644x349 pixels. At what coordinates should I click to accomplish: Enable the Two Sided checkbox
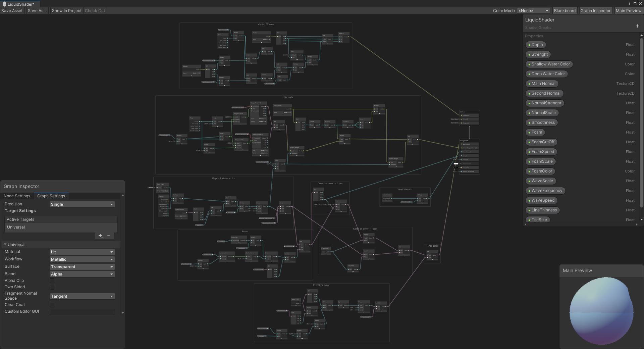click(x=52, y=287)
